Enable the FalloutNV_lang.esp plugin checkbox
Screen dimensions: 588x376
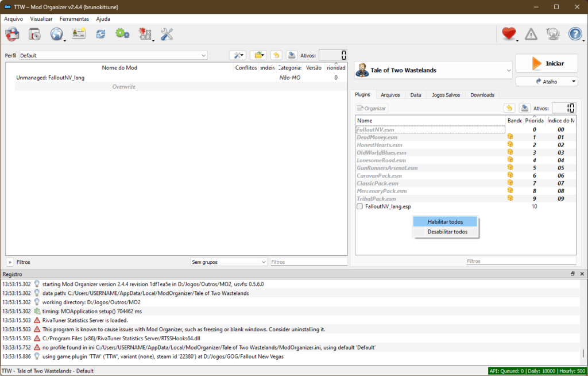pos(359,206)
